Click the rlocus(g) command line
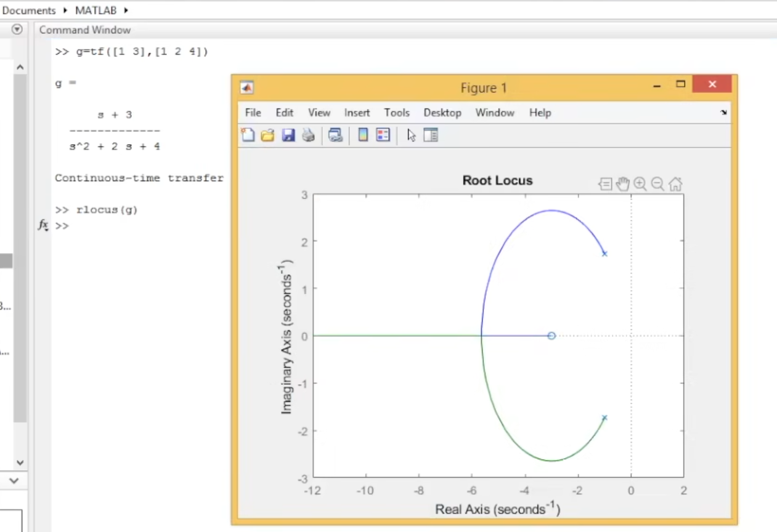This screenshot has width=777, height=532. coord(96,210)
